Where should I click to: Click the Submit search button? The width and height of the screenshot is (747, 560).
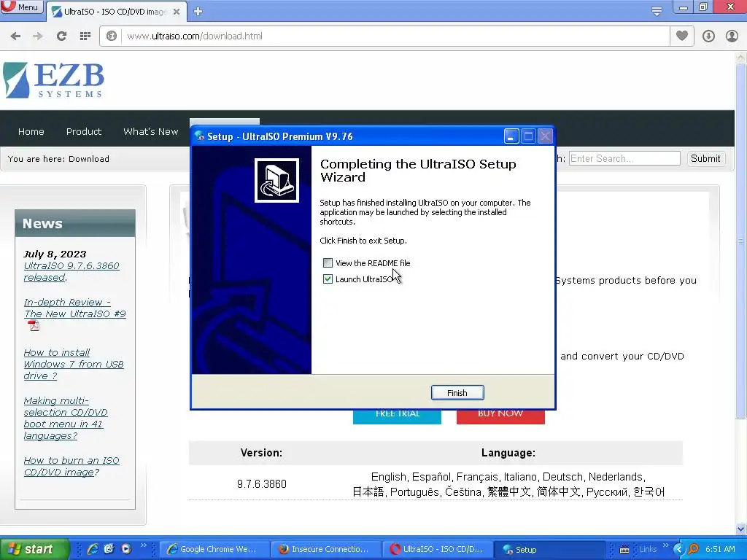[x=705, y=158]
